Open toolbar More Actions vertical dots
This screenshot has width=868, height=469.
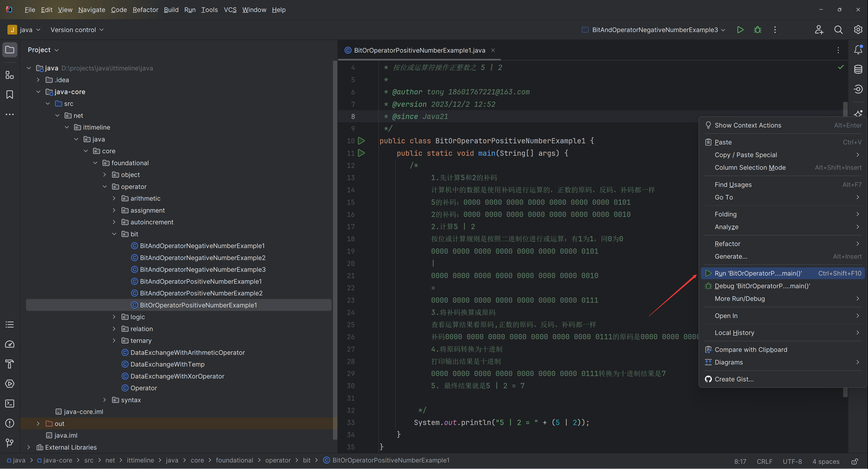[x=775, y=30]
